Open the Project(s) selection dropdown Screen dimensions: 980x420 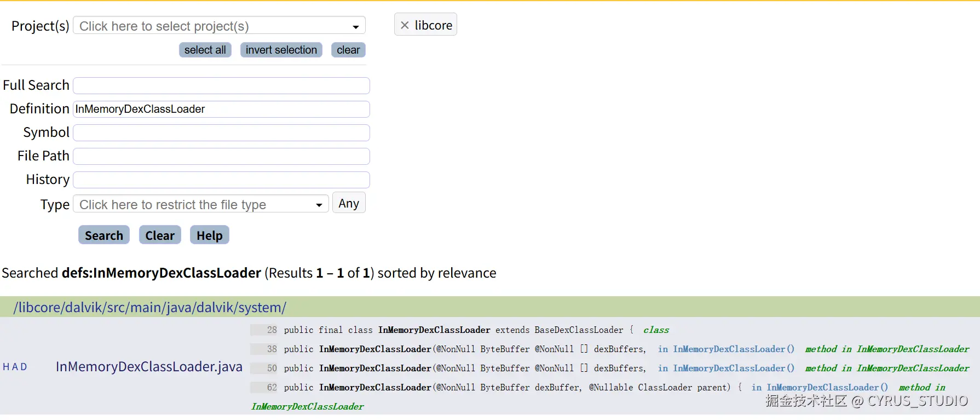[219, 26]
